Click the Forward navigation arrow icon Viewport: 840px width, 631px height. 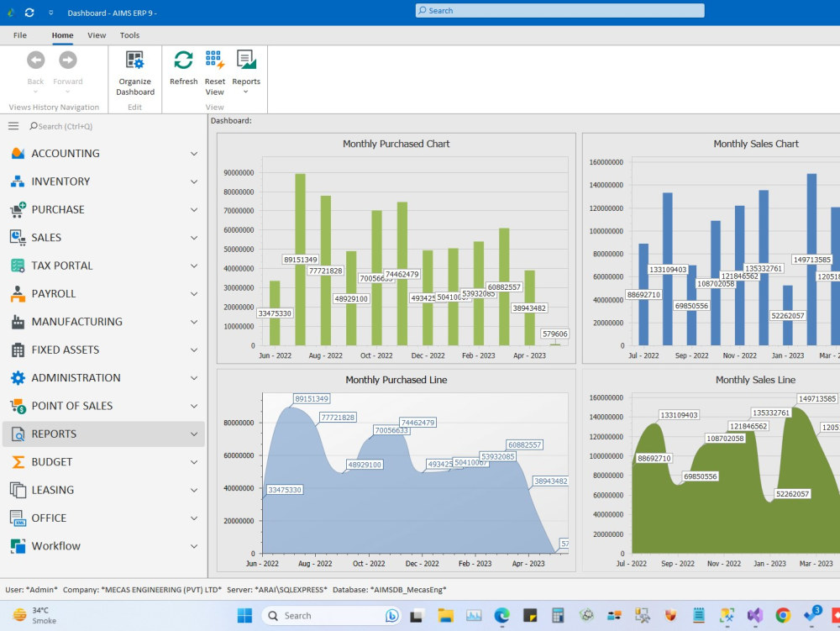(x=68, y=60)
